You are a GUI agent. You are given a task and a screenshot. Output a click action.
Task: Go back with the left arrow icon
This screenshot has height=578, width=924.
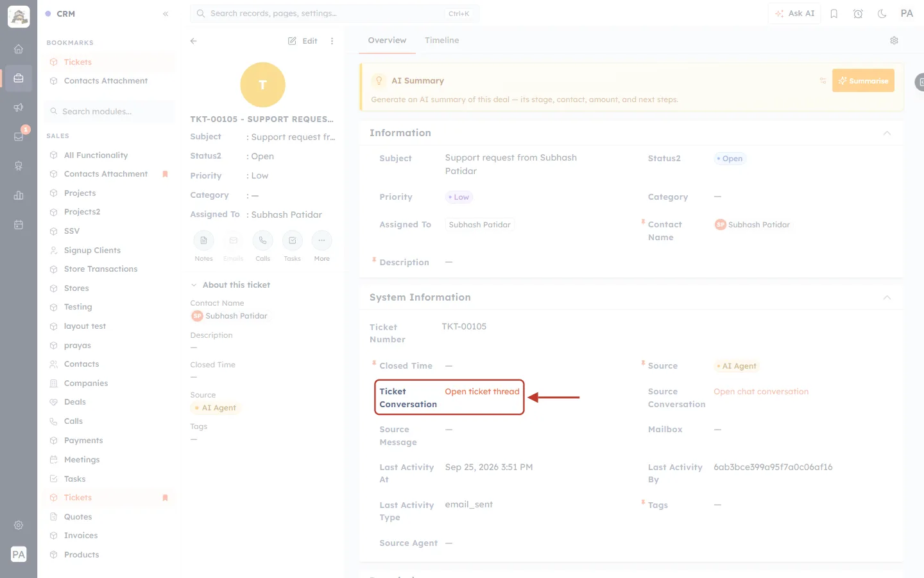point(193,40)
